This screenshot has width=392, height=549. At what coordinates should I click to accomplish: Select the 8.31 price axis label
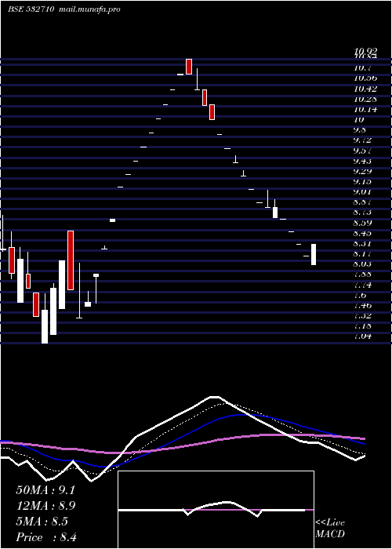click(x=363, y=243)
